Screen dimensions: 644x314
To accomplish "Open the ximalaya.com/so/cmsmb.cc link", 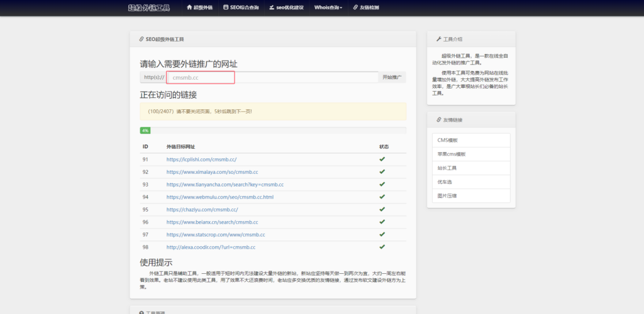I will coord(212,172).
